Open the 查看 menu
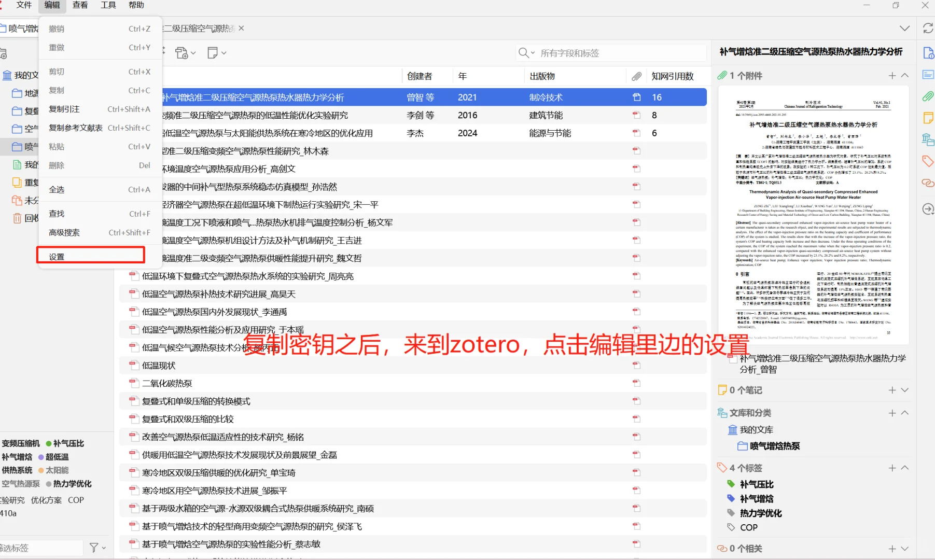Image resolution: width=935 pixels, height=560 pixels. pos(79,6)
